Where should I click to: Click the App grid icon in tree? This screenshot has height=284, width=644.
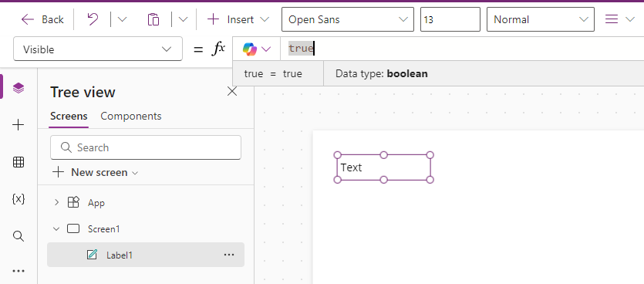coord(73,202)
